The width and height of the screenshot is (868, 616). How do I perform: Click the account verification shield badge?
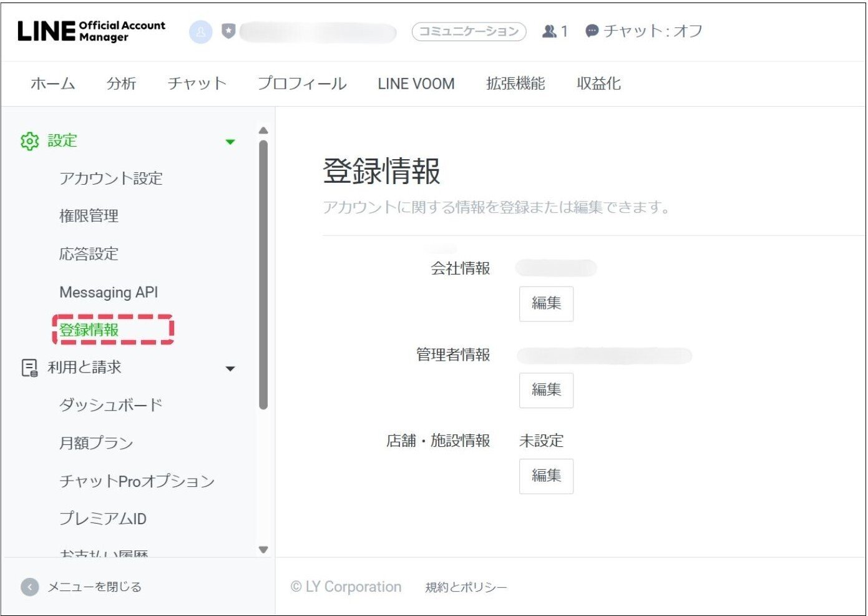(x=228, y=30)
